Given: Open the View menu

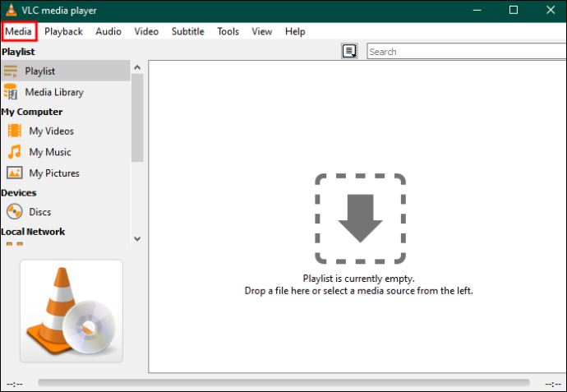Looking at the screenshot, I should pyautogui.click(x=262, y=31).
